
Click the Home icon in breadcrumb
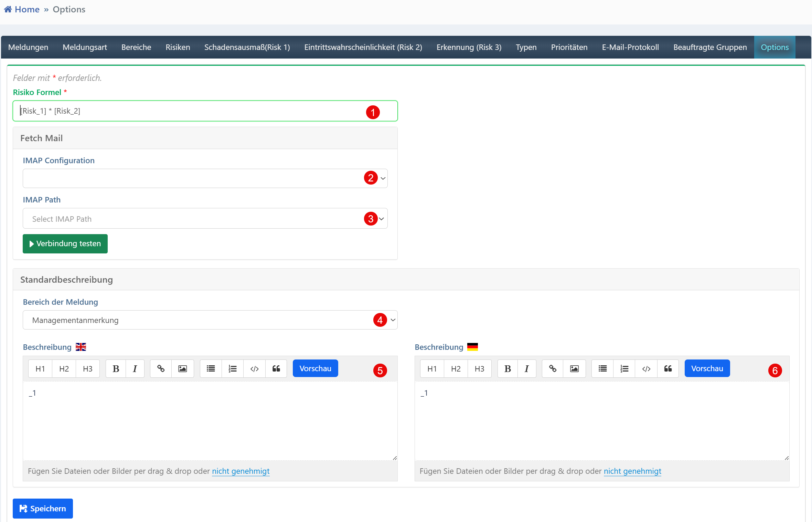[8, 9]
